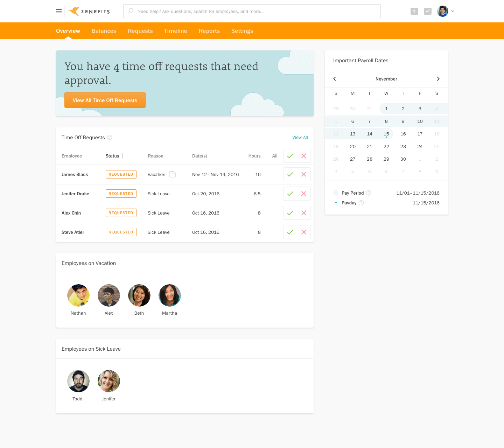This screenshot has height=448, width=504.
Task: Open the hamburger navigation menu
Action: [x=59, y=11]
